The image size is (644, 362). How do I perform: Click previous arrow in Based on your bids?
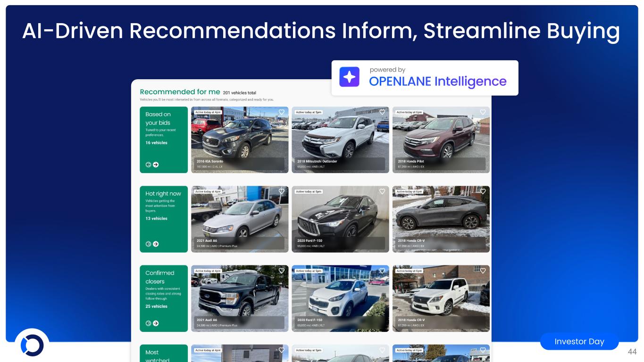click(x=148, y=165)
